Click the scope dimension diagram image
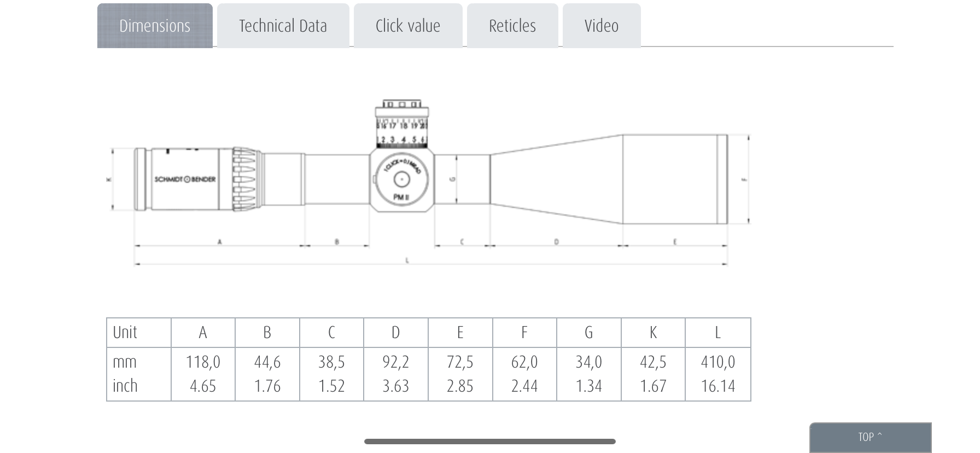Viewport: 980px width, 453px height. click(429, 183)
